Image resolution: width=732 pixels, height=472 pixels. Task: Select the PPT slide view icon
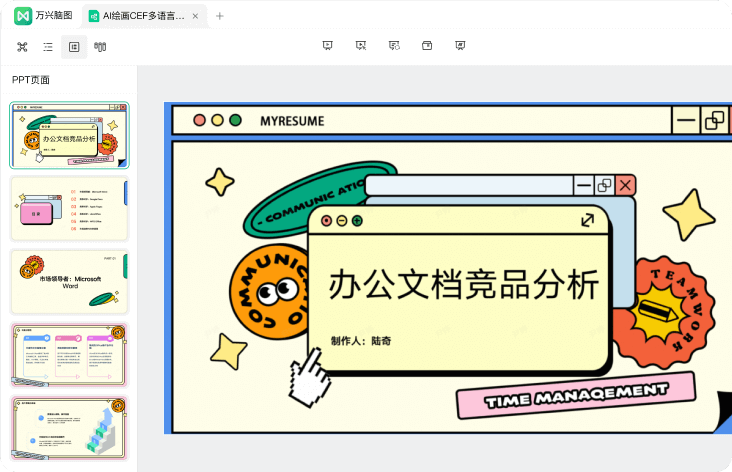[74, 47]
